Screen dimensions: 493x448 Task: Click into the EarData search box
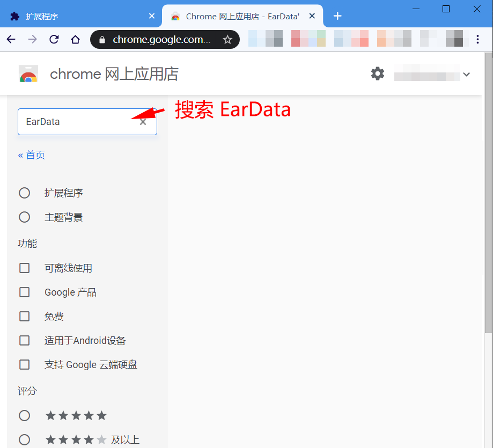click(x=87, y=122)
